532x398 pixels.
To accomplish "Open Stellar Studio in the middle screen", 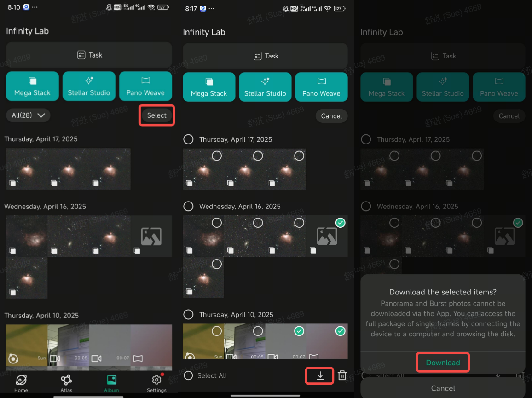I will (265, 87).
